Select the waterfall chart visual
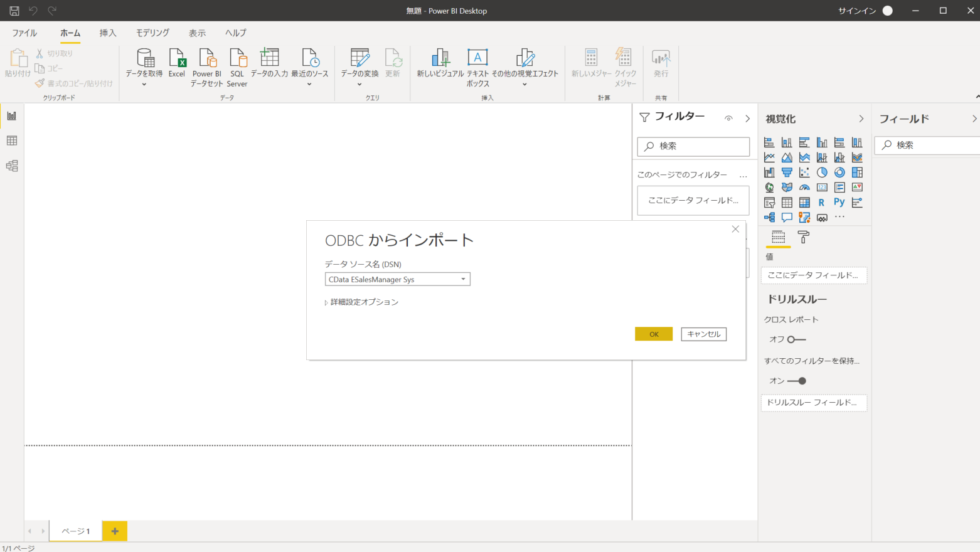This screenshot has width=980, height=552. click(x=769, y=172)
